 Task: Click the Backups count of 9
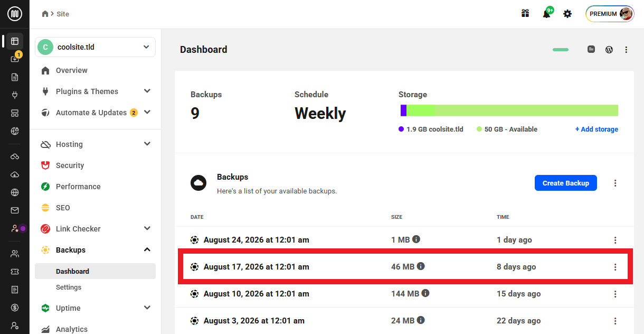click(x=195, y=114)
